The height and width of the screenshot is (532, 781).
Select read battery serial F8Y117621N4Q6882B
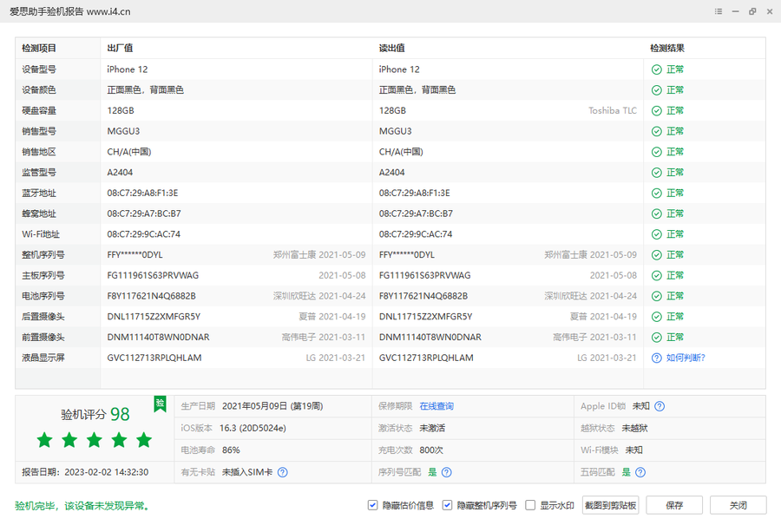pos(423,296)
